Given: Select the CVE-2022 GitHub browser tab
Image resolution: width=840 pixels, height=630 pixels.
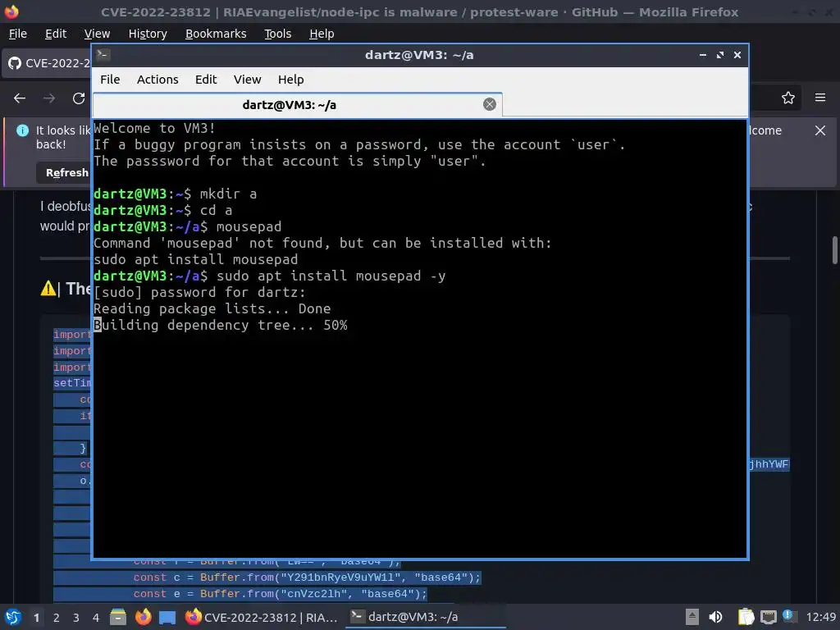Looking at the screenshot, I should 47,63.
